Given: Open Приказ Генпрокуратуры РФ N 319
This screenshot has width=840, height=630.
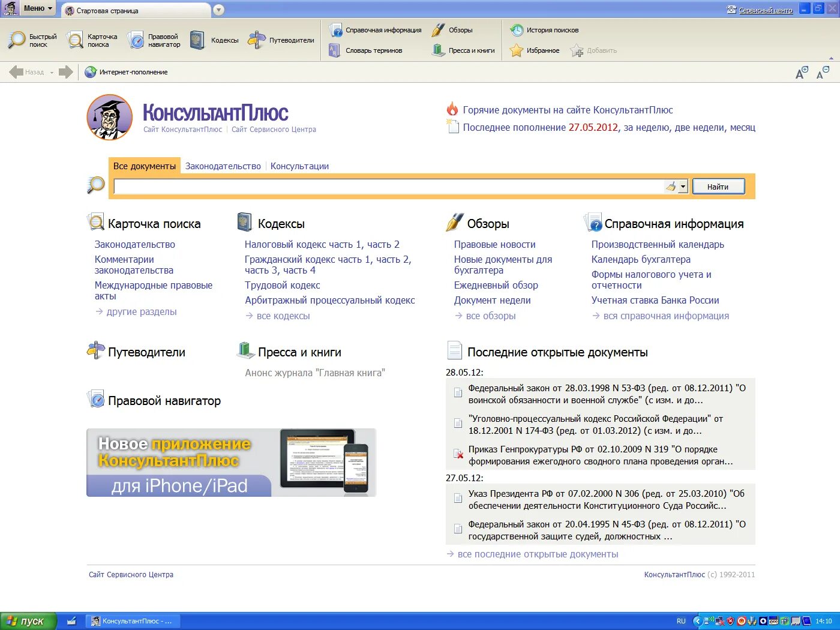Looking at the screenshot, I should pyautogui.click(x=601, y=455).
